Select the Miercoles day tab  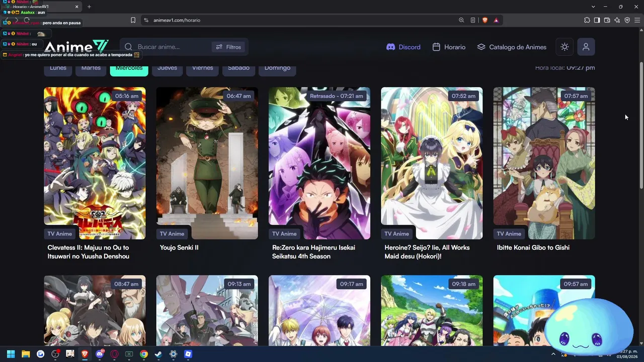(129, 68)
